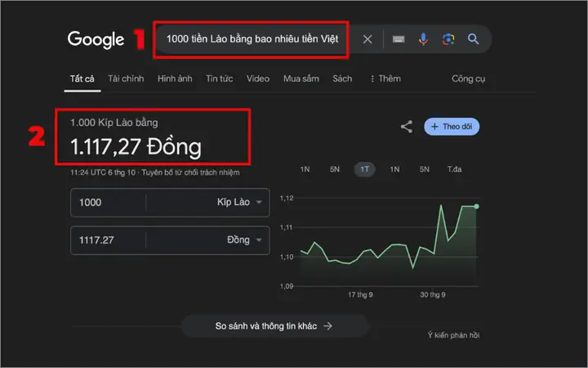This screenshot has height=368, width=588.
Task: Click the 1000 amount input field
Action: (108, 203)
